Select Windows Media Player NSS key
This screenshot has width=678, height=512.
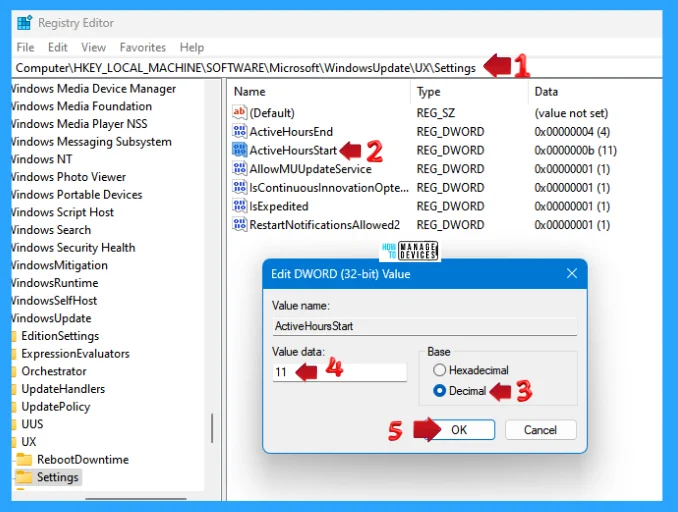click(x=79, y=124)
